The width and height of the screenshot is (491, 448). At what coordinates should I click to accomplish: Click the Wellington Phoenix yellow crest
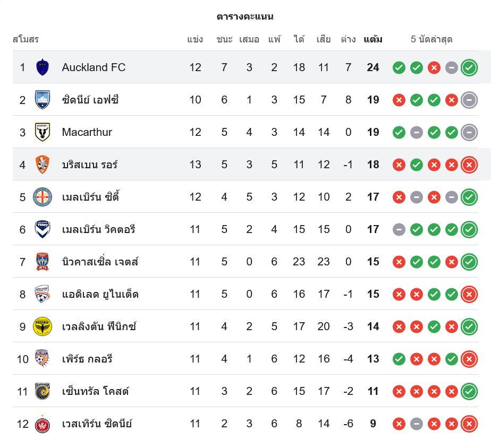point(43,326)
